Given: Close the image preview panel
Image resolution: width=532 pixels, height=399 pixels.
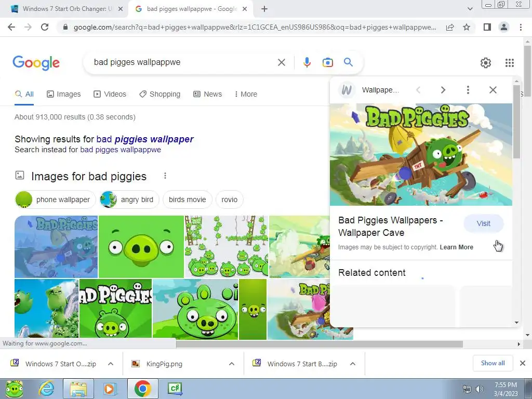Looking at the screenshot, I should click(493, 90).
